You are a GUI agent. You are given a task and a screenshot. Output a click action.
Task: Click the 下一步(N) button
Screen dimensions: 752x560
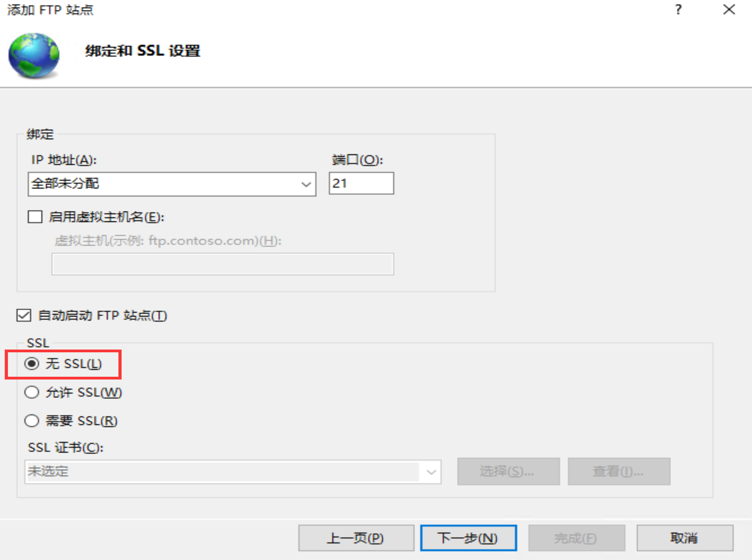click(x=468, y=538)
